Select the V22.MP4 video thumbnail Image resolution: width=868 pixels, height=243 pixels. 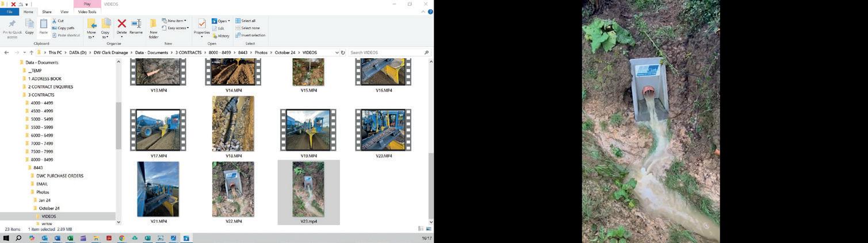[233, 192]
